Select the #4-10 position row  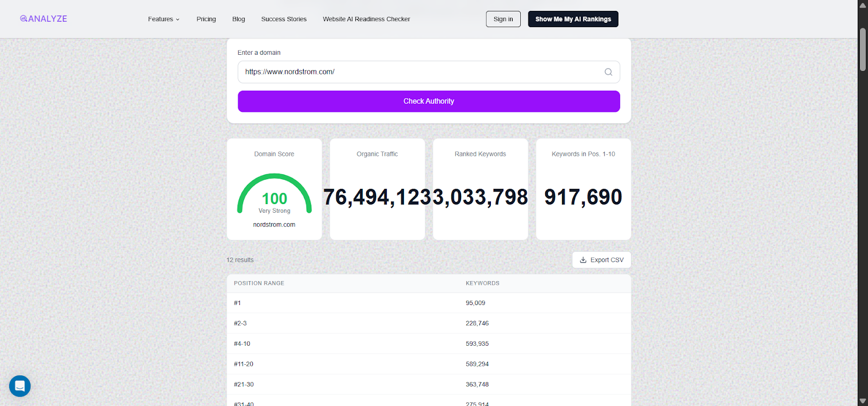pos(429,344)
